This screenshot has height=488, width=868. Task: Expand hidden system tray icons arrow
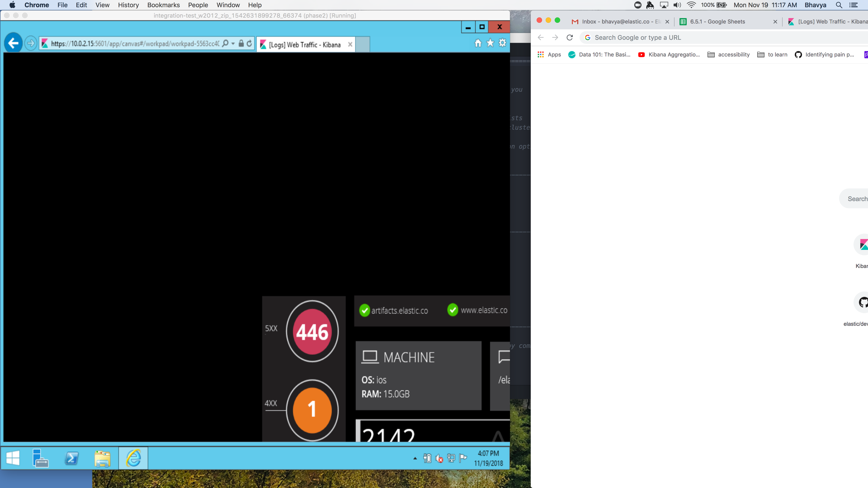[x=415, y=458]
